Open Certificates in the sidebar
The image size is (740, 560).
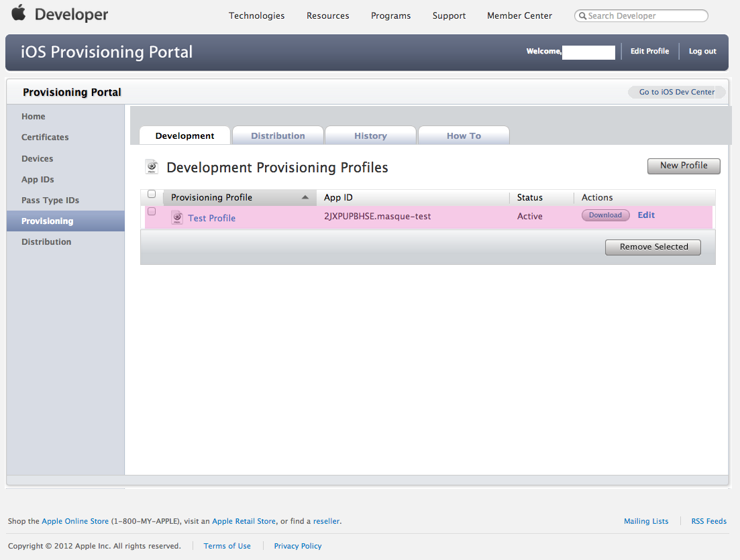pos(45,137)
